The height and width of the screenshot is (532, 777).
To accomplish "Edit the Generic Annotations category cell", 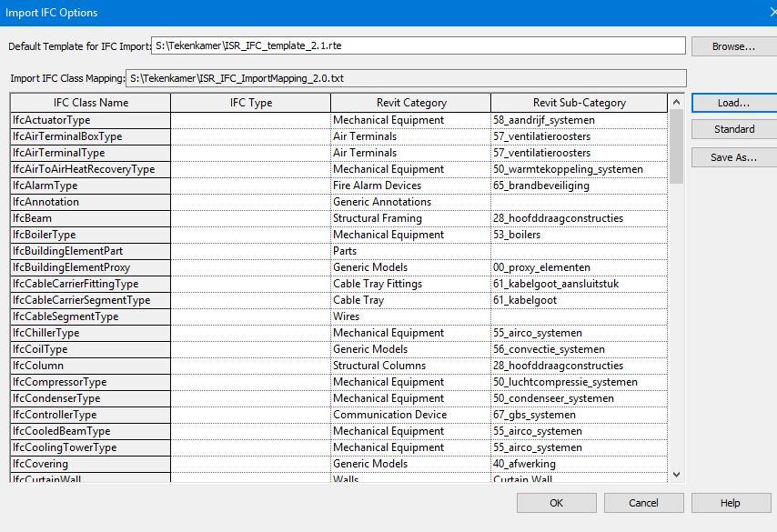I will (411, 202).
